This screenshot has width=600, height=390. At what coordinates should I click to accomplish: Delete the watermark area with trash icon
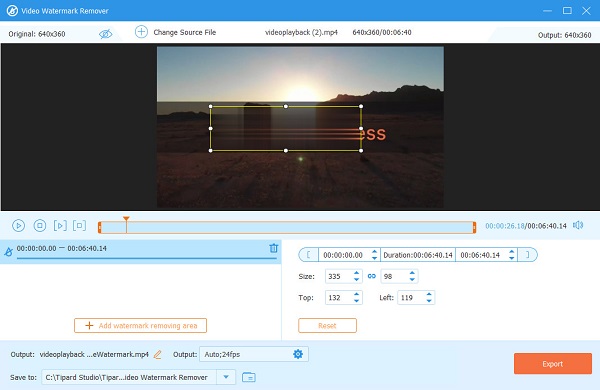pyautogui.click(x=274, y=248)
